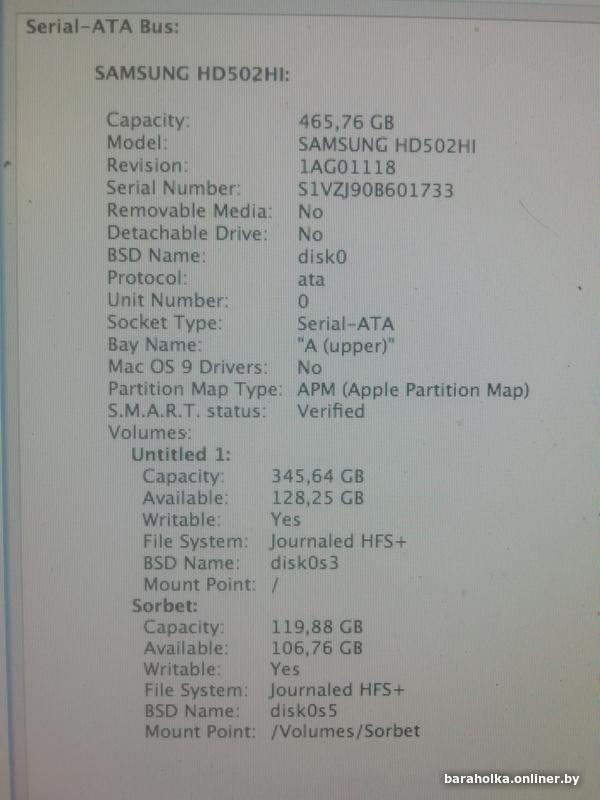Click the 'Model:' label

click(136, 143)
